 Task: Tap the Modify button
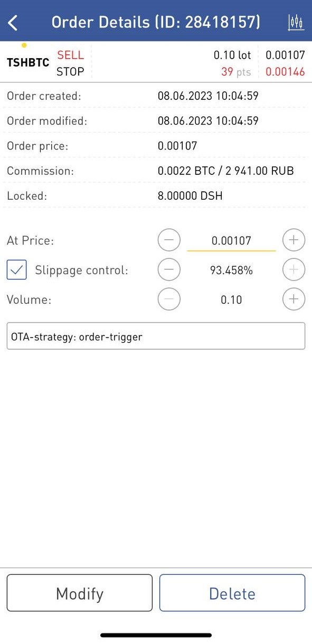(x=80, y=593)
